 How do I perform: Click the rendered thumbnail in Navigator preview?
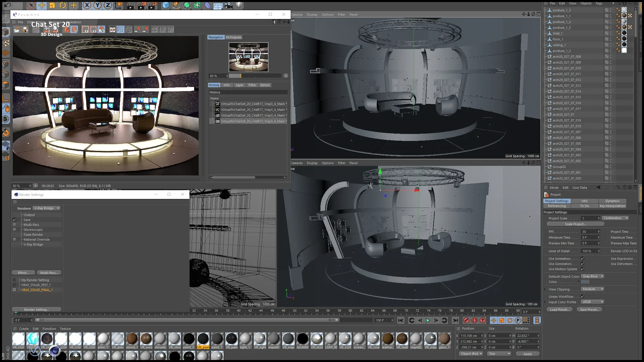click(249, 57)
